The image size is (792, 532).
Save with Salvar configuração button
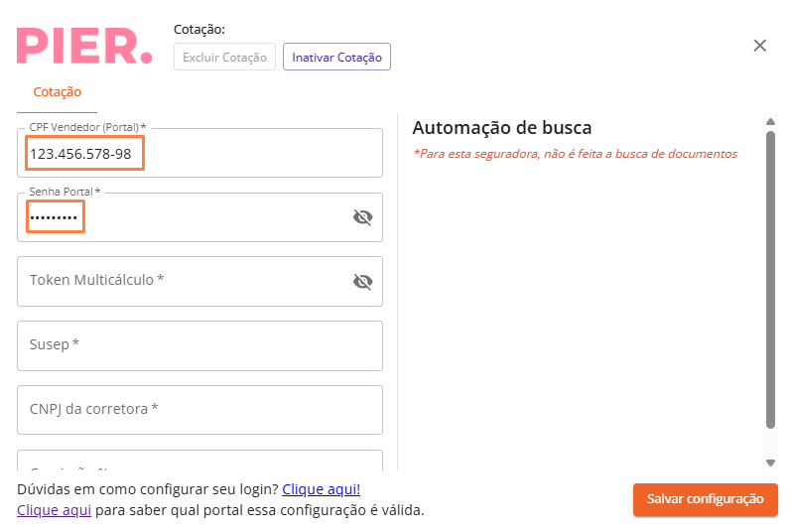tap(705, 499)
